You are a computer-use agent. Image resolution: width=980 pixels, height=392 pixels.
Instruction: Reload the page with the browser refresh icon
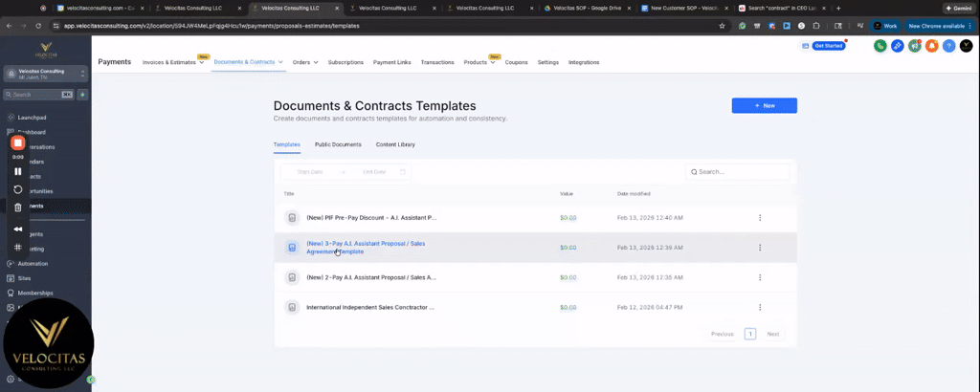click(x=38, y=26)
